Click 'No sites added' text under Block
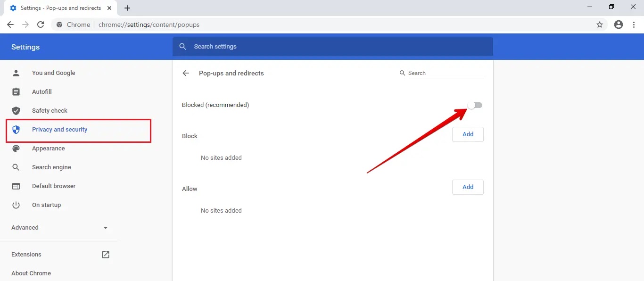 coord(221,158)
